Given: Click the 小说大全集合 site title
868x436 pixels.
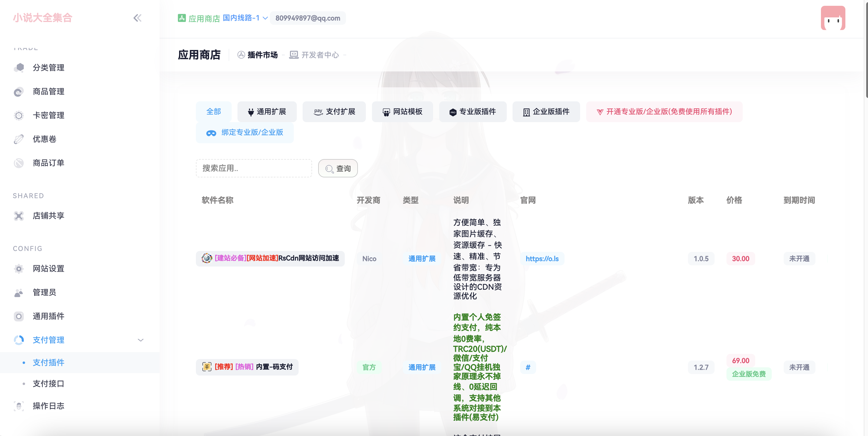Looking at the screenshot, I should (x=43, y=18).
